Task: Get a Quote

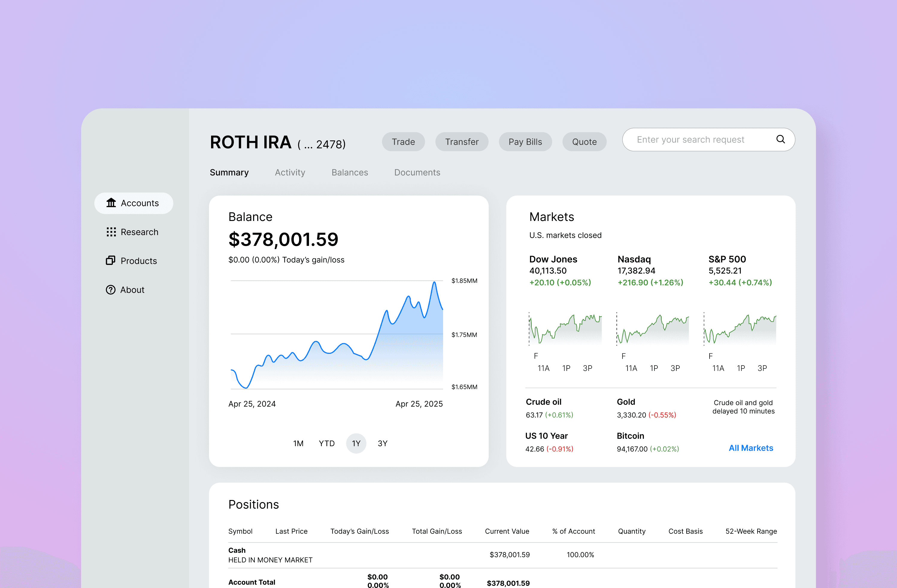Action: [x=584, y=142]
